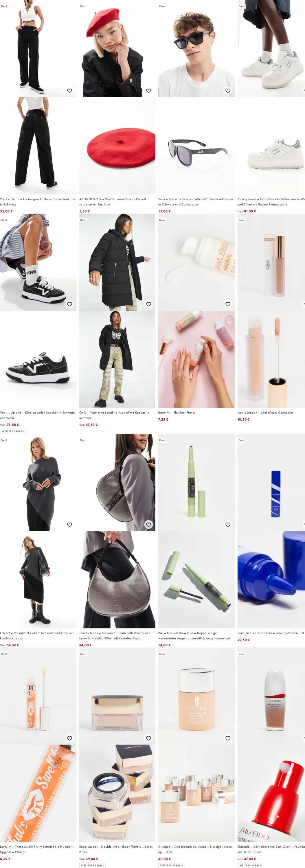Expand Weitere Farben under Estee Lauder powder
The image size is (305, 868).
(x=92, y=865)
